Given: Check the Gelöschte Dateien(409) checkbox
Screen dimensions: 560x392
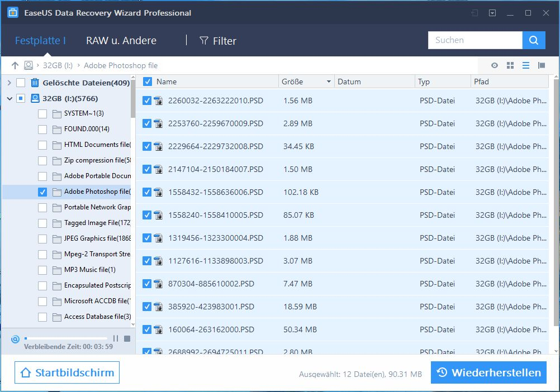Looking at the screenshot, I should 21,83.
